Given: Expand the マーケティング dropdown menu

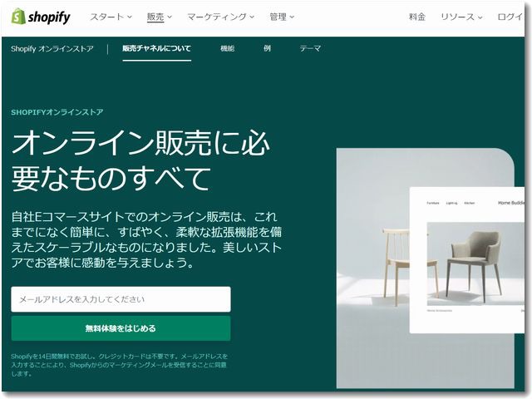Looking at the screenshot, I should pos(220,17).
